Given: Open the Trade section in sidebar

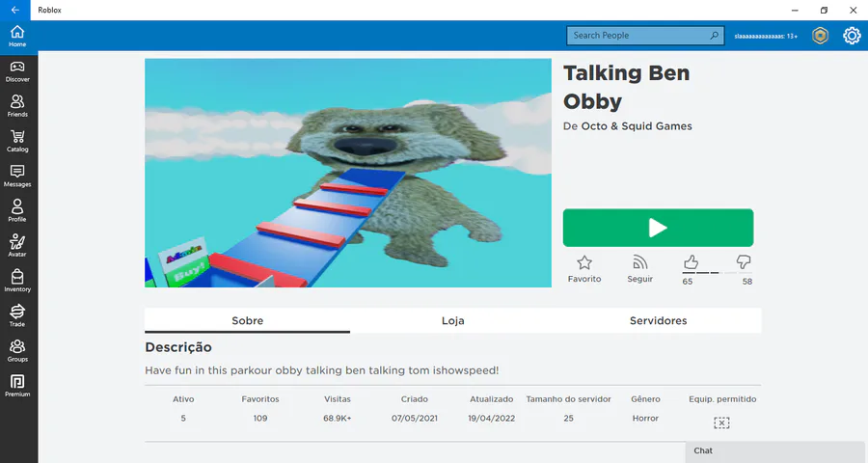Looking at the screenshot, I should coord(17,316).
